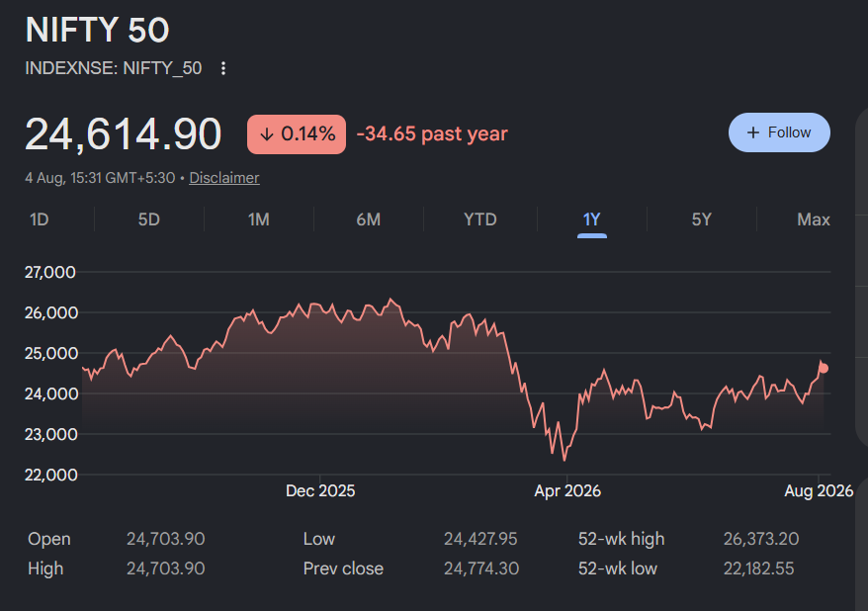868x611 pixels.
Task: Click the red 0.14% change badge
Action: (297, 133)
